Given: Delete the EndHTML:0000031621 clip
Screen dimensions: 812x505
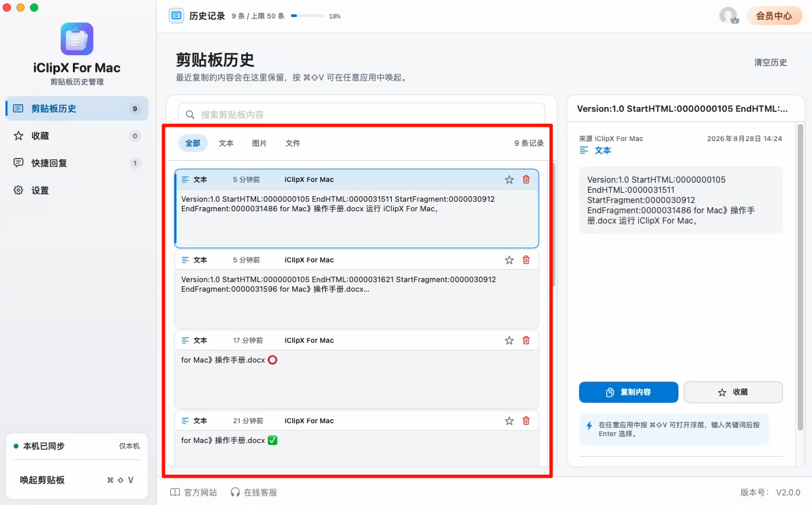Looking at the screenshot, I should click(x=526, y=260).
